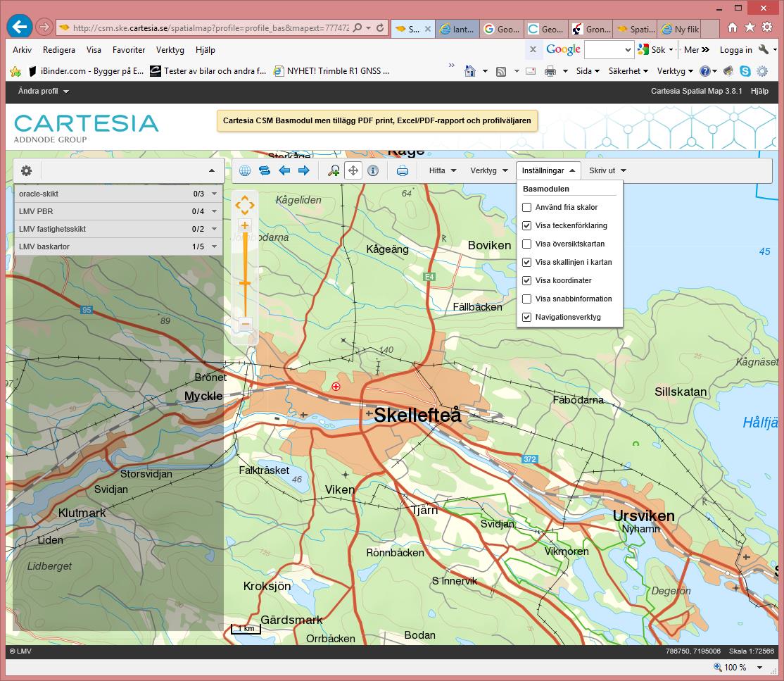The image size is (784, 681).
Task: Go to previous map view with left arrow
Action: (284, 170)
